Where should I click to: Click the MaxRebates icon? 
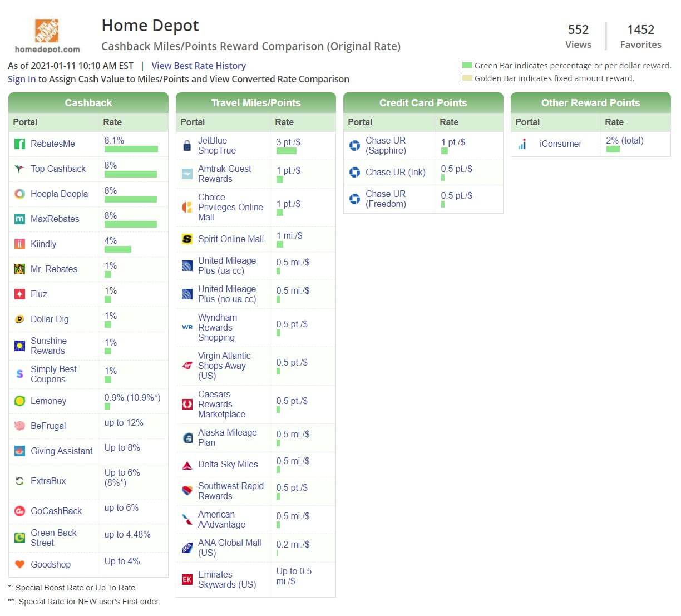click(19, 219)
